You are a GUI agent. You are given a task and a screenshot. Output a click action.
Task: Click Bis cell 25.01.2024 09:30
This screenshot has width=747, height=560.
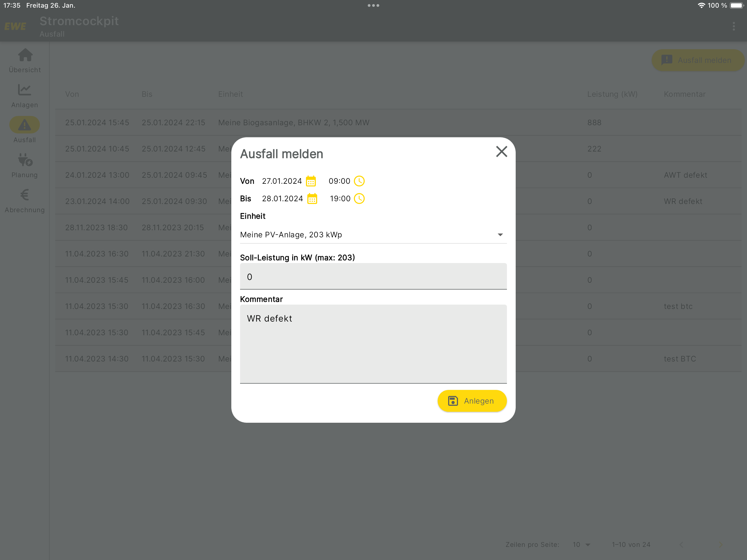pyautogui.click(x=174, y=201)
